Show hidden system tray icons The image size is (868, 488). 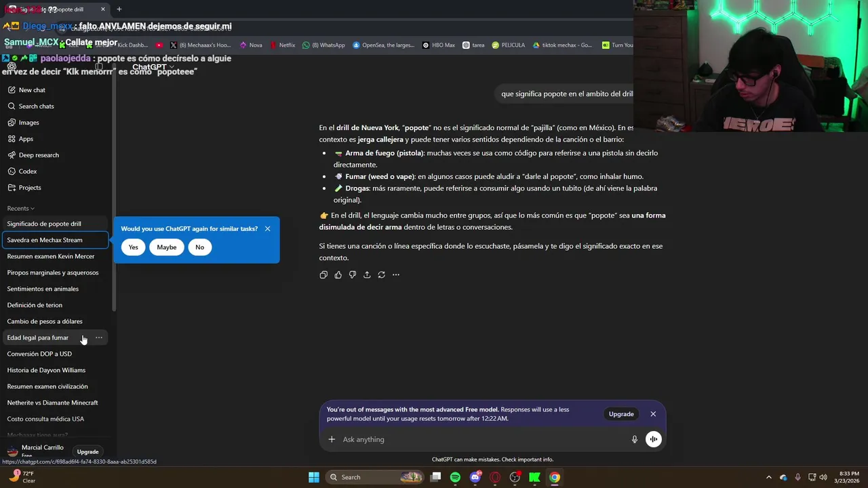pyautogui.click(x=768, y=477)
